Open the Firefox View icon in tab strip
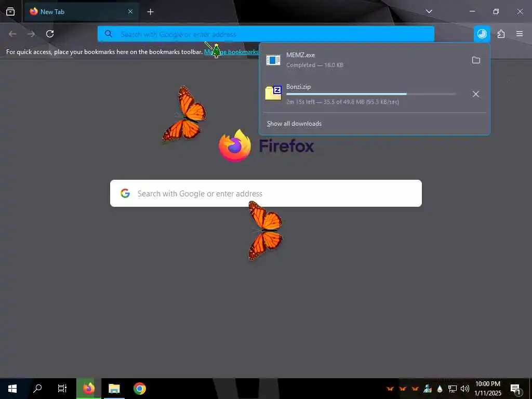 click(10, 11)
